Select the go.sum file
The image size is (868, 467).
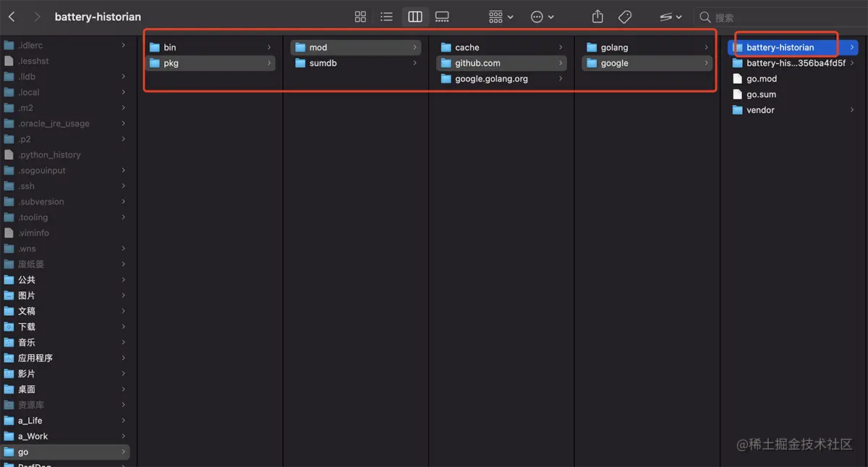(793, 95)
